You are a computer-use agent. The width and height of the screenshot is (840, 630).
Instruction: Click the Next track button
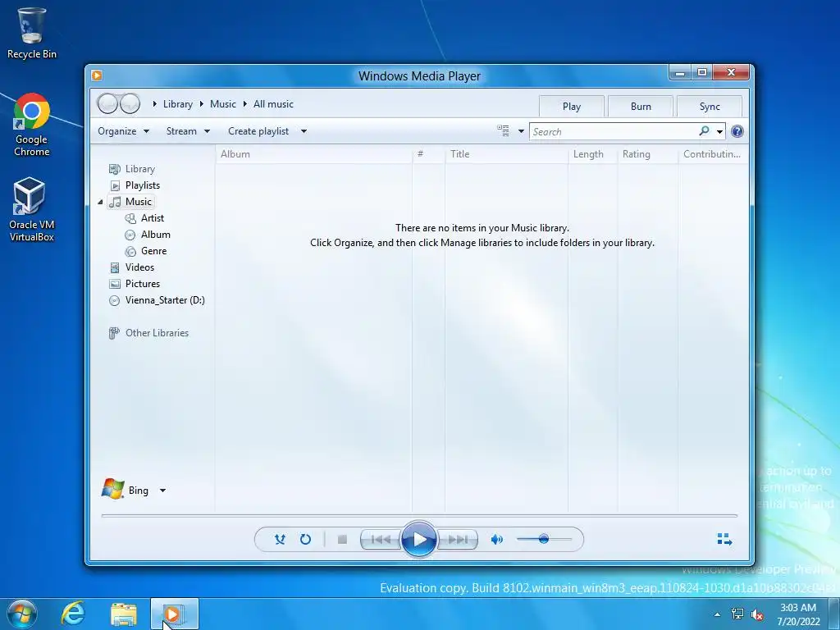(x=458, y=540)
